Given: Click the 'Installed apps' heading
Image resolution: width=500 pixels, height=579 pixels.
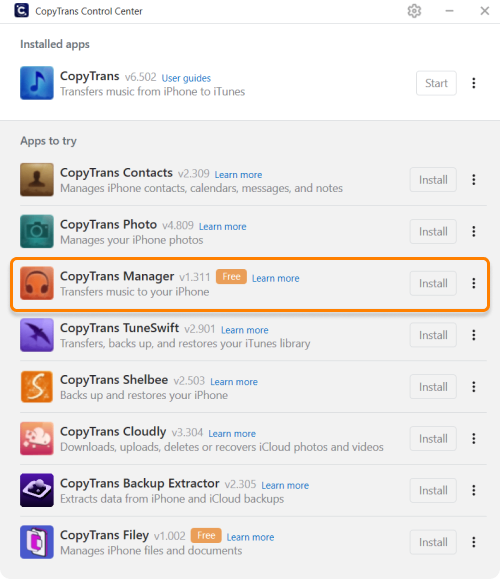Looking at the screenshot, I should pyautogui.click(x=55, y=44).
